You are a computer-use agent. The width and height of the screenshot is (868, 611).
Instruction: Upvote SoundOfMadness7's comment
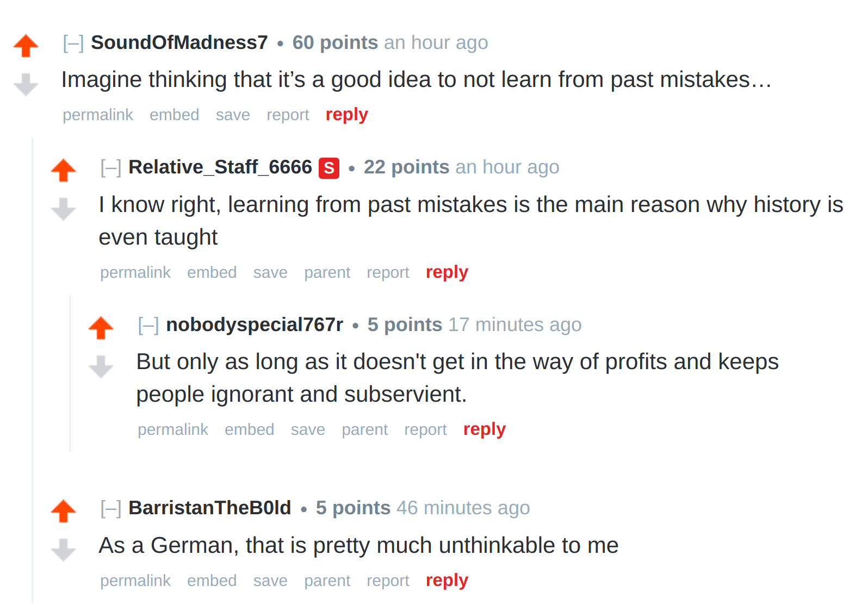[x=26, y=46]
